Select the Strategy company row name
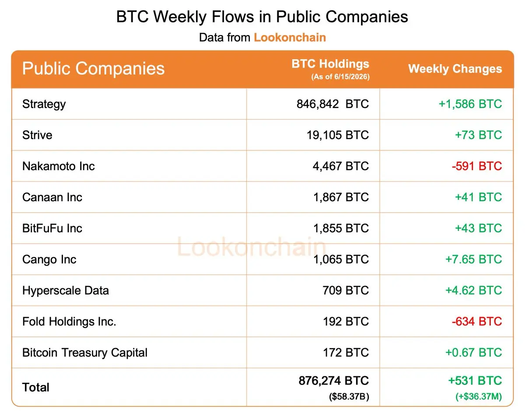525x420 pixels. [44, 104]
